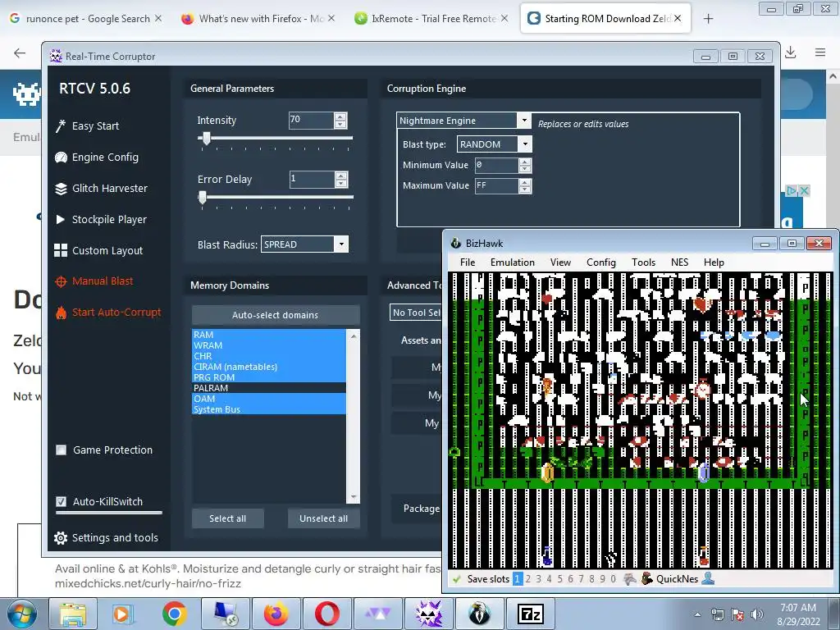The image size is (840, 630).
Task: Deselect the CHR memory domain
Action: [269, 356]
